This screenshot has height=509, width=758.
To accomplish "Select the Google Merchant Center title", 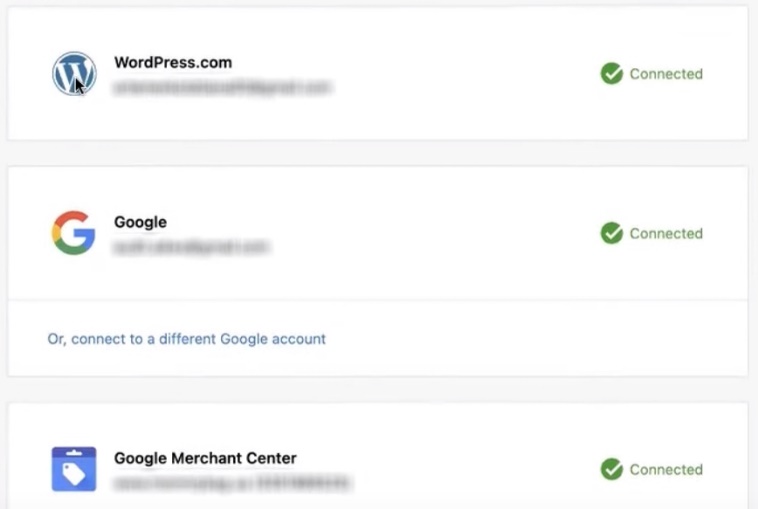I will pos(205,458).
